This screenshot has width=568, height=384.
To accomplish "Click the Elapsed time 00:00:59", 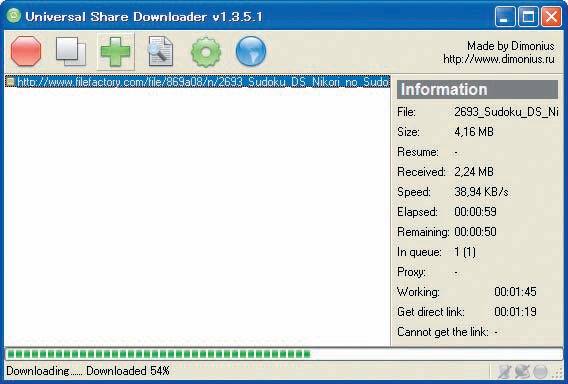I will coord(475,212).
